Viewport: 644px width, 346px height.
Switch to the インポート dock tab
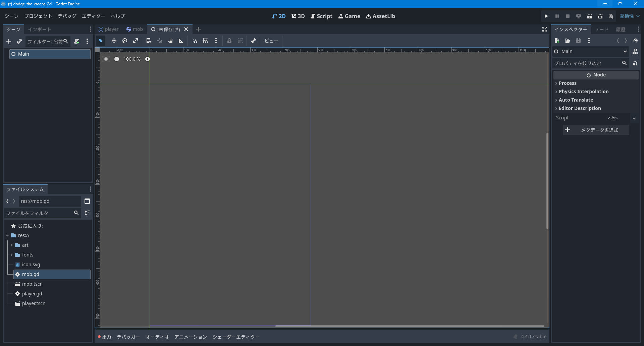click(x=40, y=30)
